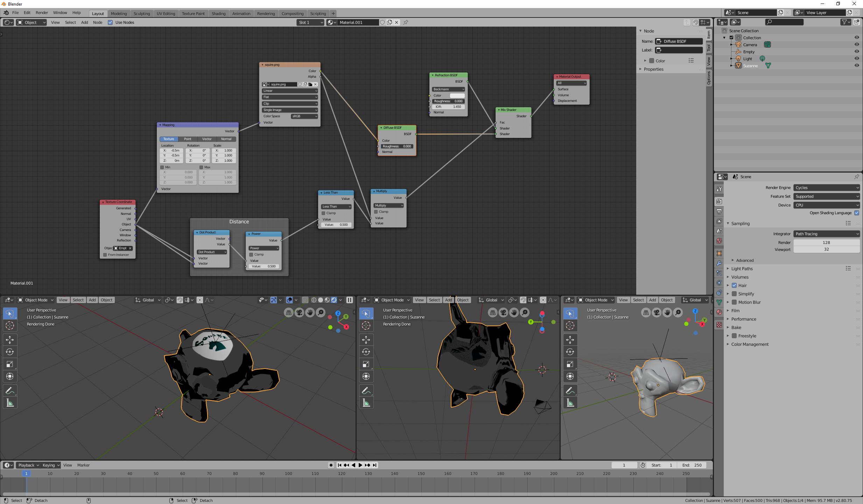
Task: Open the Tool sidebar tab in node editor
Action: [709, 48]
